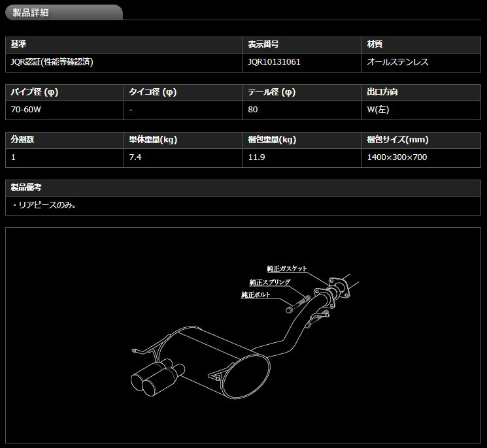Image resolution: width=487 pixels, height=448 pixels.
Task: Click the 純正ガスケット label in diagram
Action: click(x=286, y=268)
